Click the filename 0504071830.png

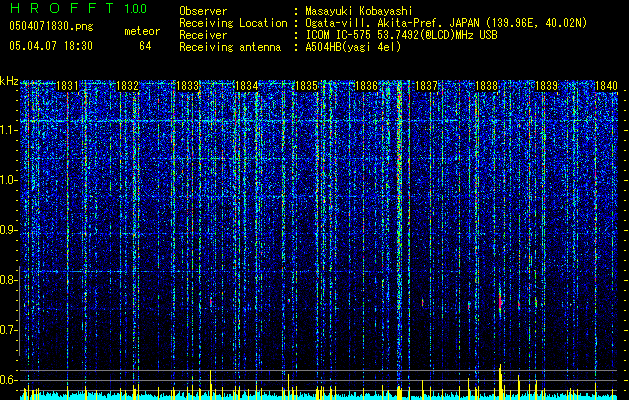(51, 27)
